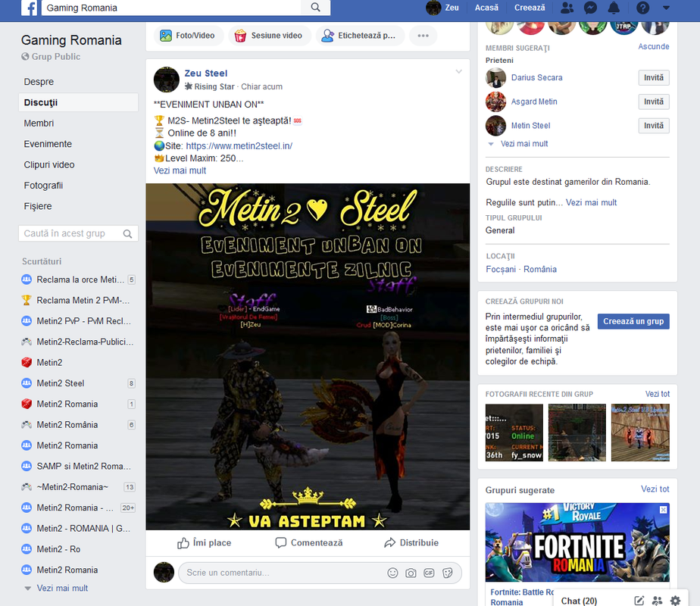This screenshot has height=606, width=700.
Task: Click the Etichetează p... button
Action: (361, 36)
